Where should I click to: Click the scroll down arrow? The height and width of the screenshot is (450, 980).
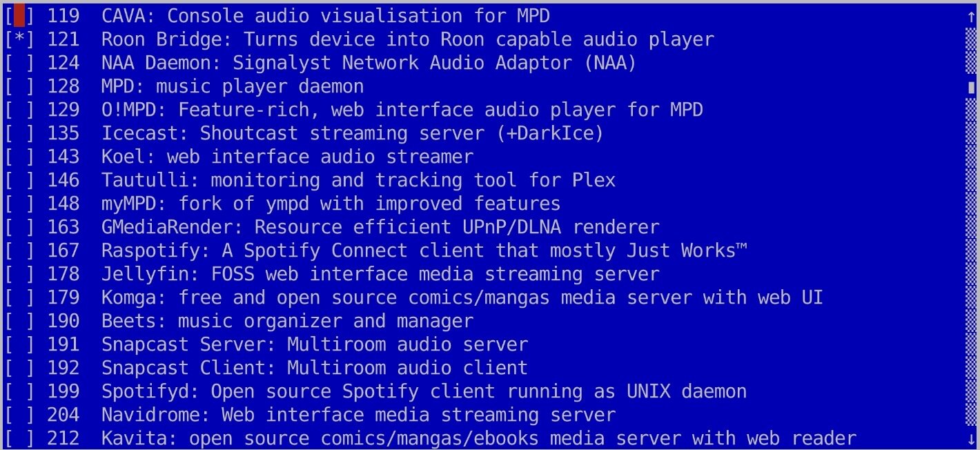(x=972, y=439)
